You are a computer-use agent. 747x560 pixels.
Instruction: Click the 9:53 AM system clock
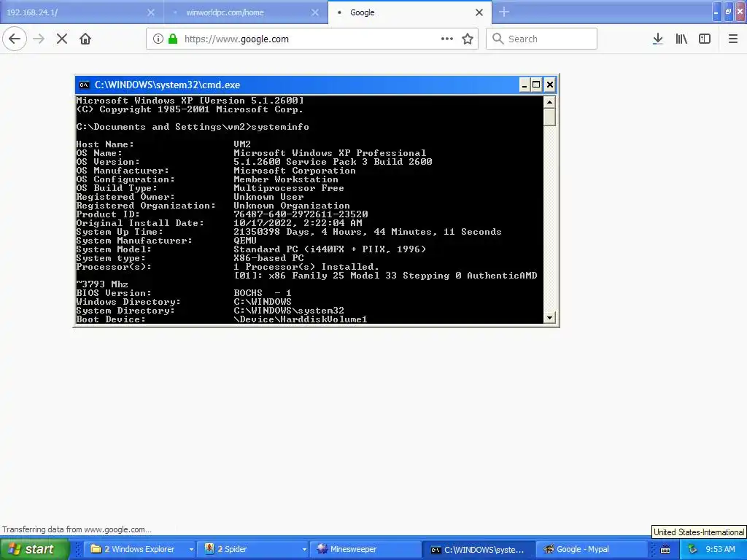pos(720,549)
